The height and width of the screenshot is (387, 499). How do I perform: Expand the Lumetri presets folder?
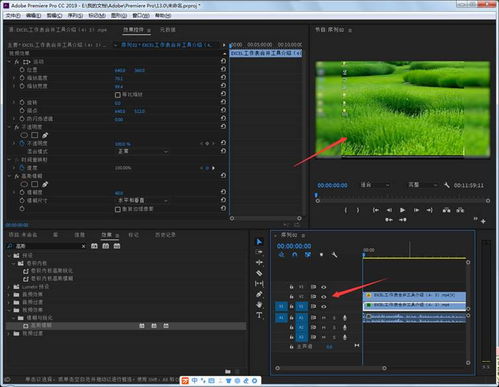tap(9, 287)
